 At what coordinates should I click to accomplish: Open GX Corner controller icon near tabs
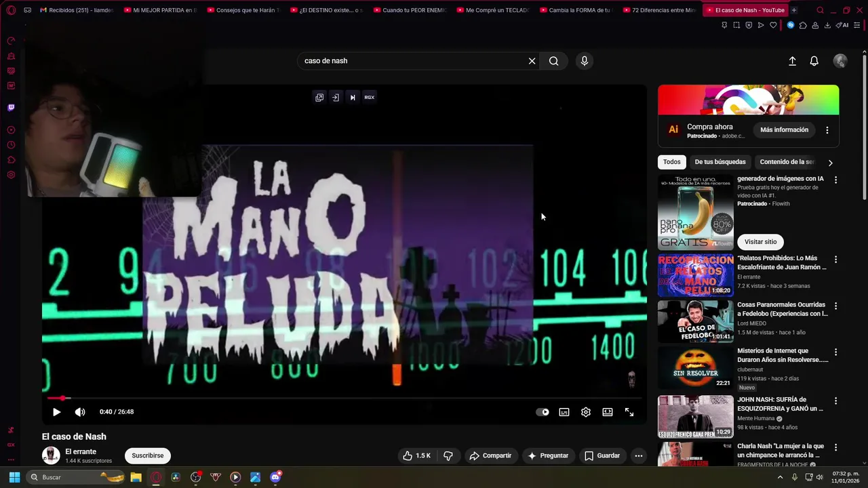pos(27,10)
